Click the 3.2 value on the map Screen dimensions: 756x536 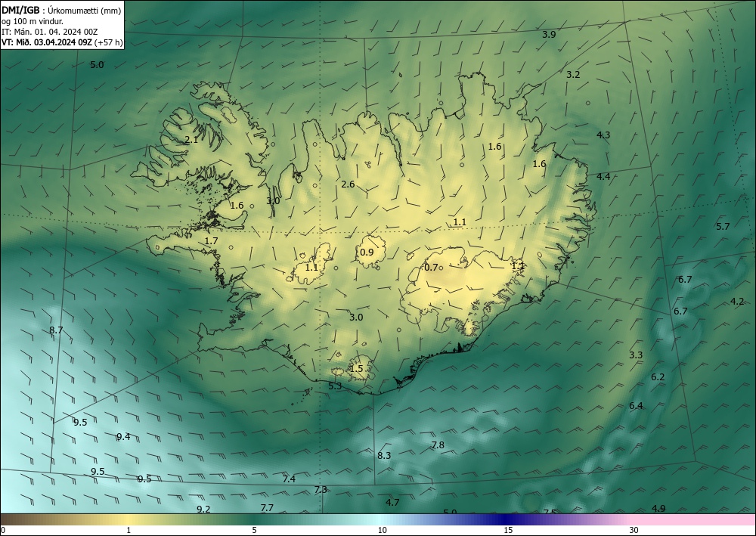(x=573, y=75)
